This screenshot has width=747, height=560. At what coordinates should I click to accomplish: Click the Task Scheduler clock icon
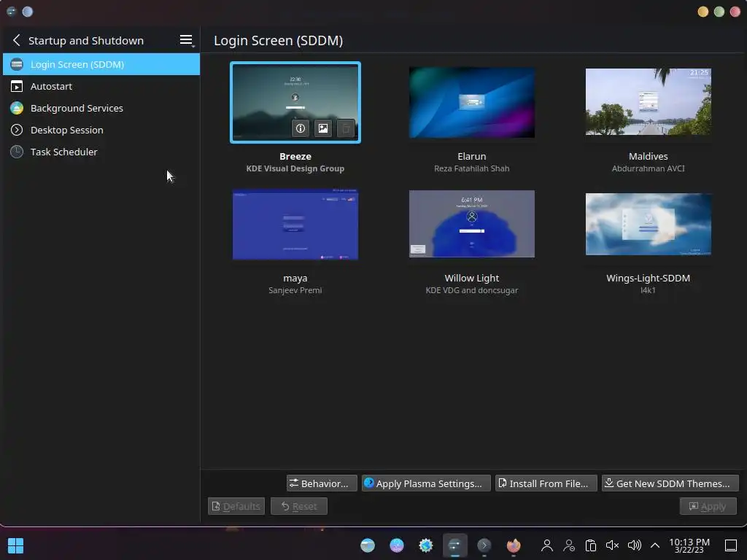click(17, 152)
